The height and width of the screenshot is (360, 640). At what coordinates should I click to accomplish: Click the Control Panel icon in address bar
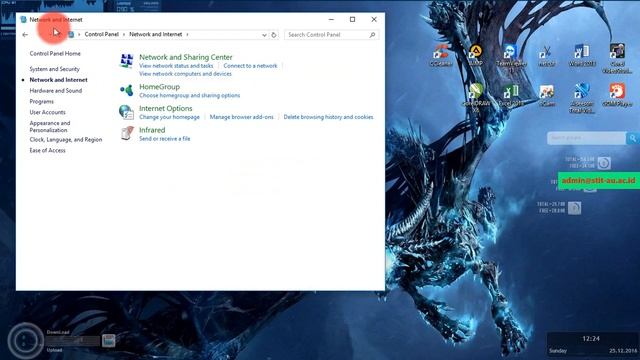click(x=71, y=35)
